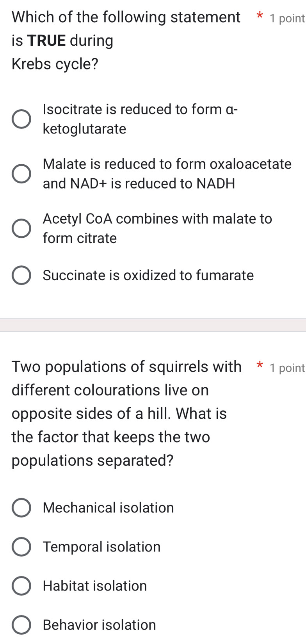Click the 'form citrate' option text
The width and height of the screenshot is (306, 644).
click(x=79, y=238)
